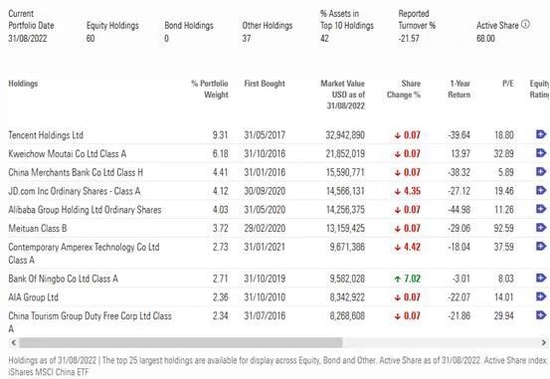
Task: Open AIA Group equity rating icon
Action: [x=541, y=297]
